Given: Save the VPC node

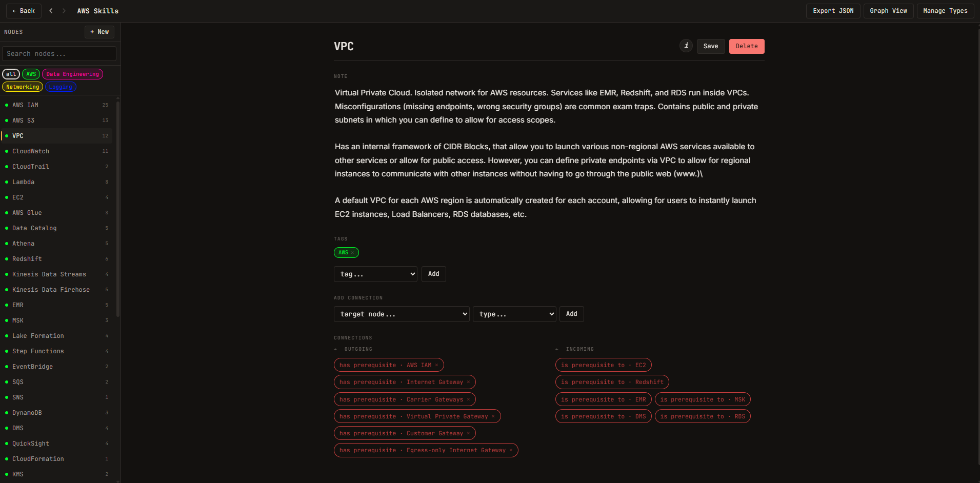Looking at the screenshot, I should 711,46.
